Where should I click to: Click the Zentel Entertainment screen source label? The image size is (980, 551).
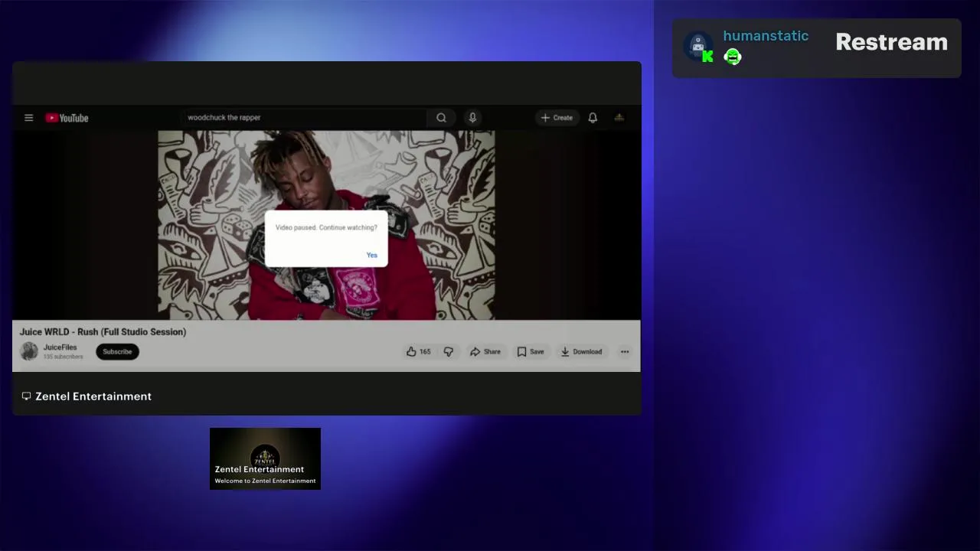pos(93,396)
